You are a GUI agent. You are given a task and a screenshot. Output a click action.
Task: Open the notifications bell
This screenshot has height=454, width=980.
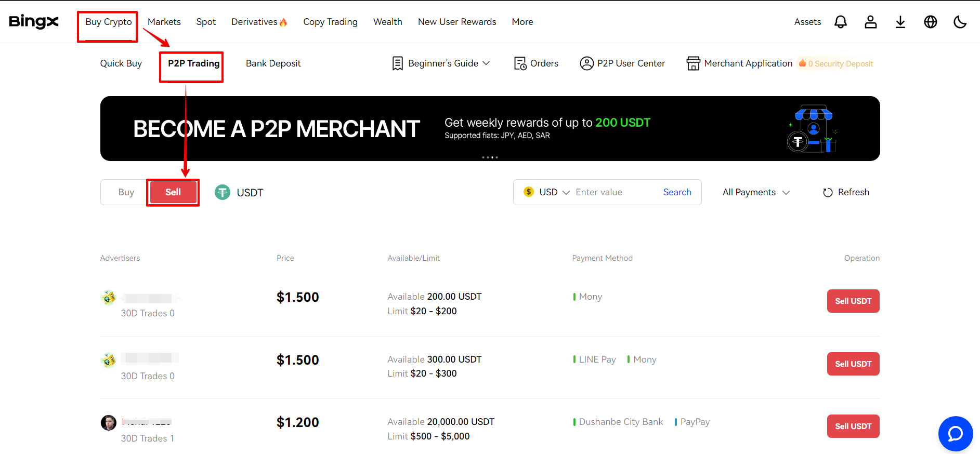click(841, 22)
